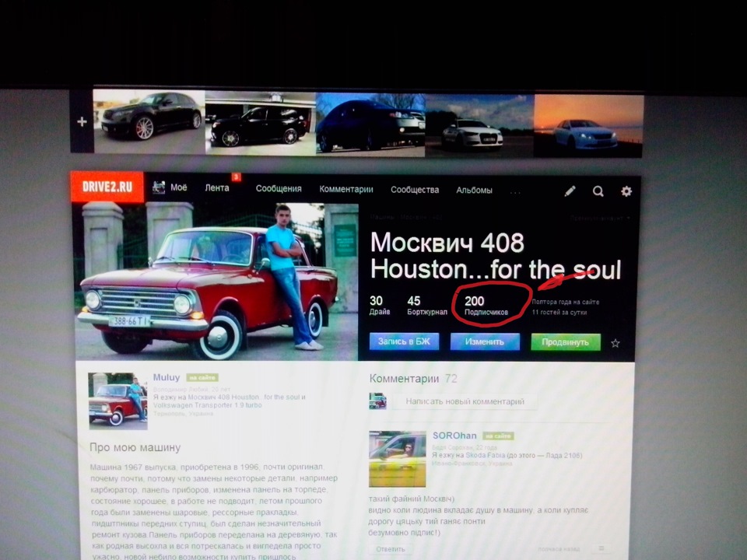
Task: Click the small avatar icon beside Моё
Action: click(159, 187)
